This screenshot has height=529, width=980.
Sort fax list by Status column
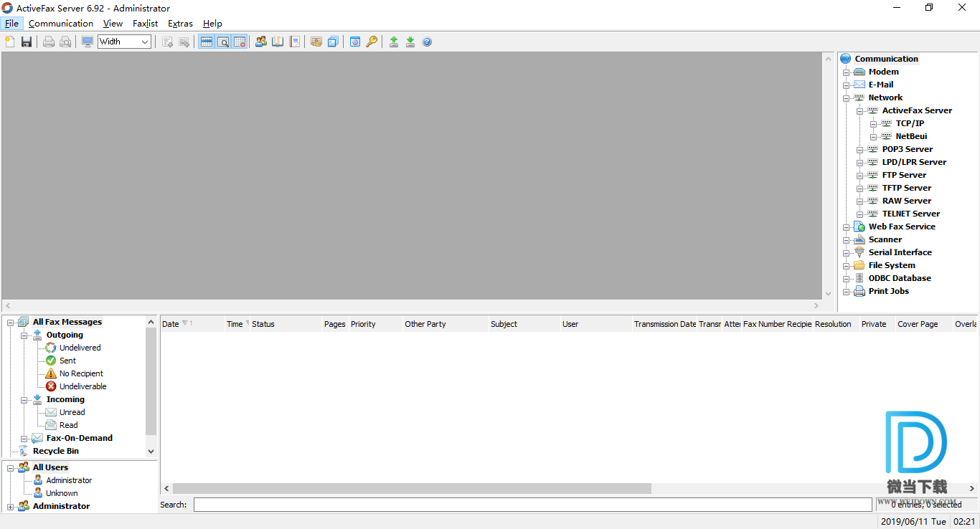pyautogui.click(x=285, y=324)
